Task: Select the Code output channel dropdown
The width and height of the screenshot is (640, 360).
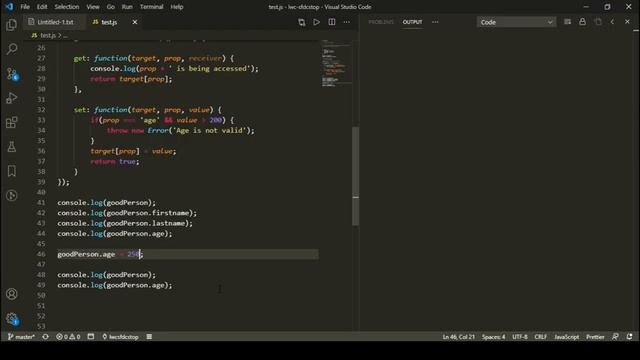Action: pos(516,22)
